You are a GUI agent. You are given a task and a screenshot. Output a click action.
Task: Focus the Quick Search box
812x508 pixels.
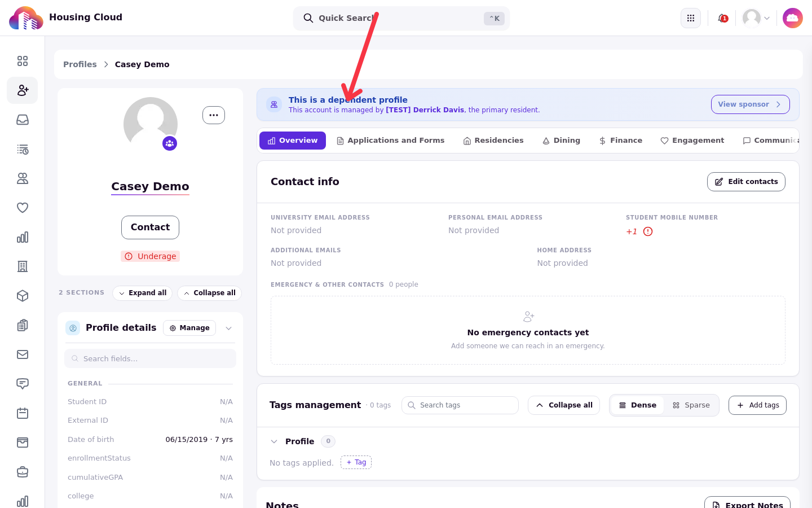401,18
